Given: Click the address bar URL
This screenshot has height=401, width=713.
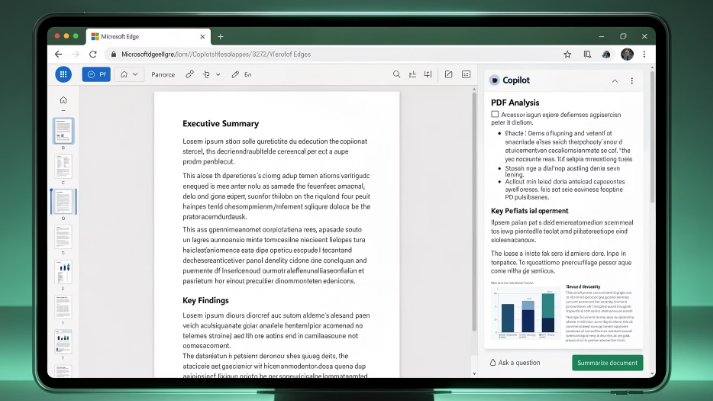Looking at the screenshot, I should tap(216, 54).
